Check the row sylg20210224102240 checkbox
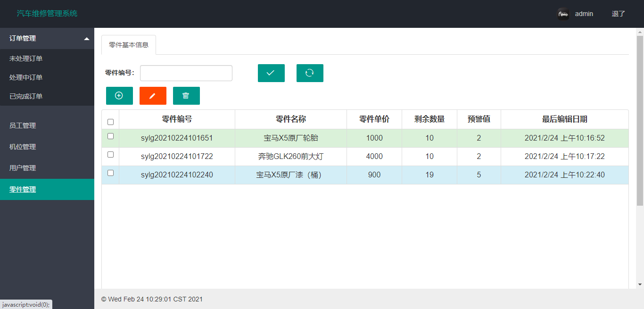 click(110, 173)
